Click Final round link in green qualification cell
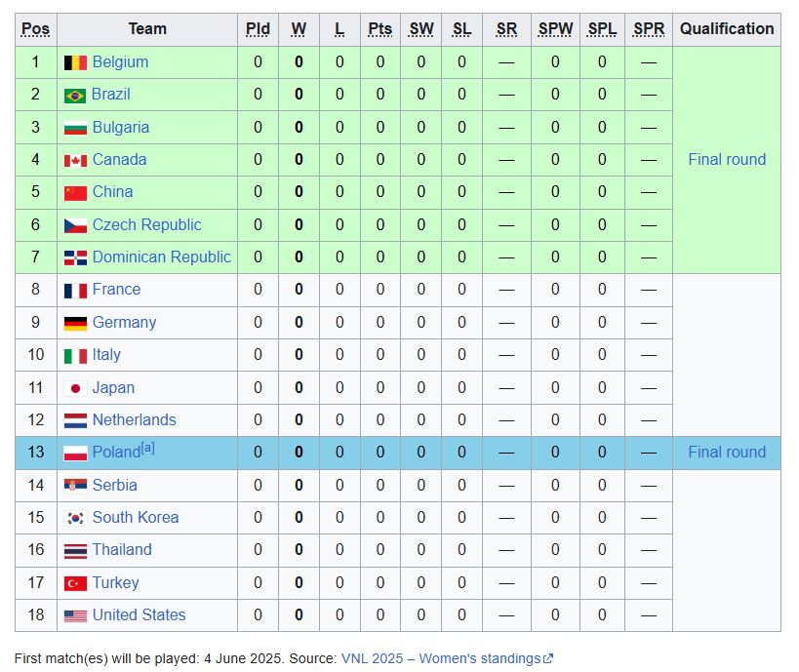Screen dimensions: 799x672 click(727, 160)
